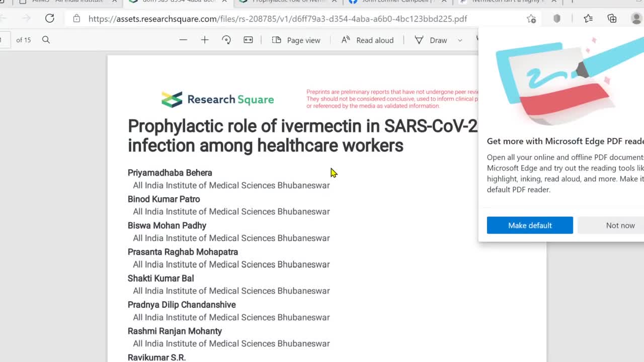This screenshot has height=362, width=644.
Task: Select author name Biswa Mohan Padhy
Action: 167,225
